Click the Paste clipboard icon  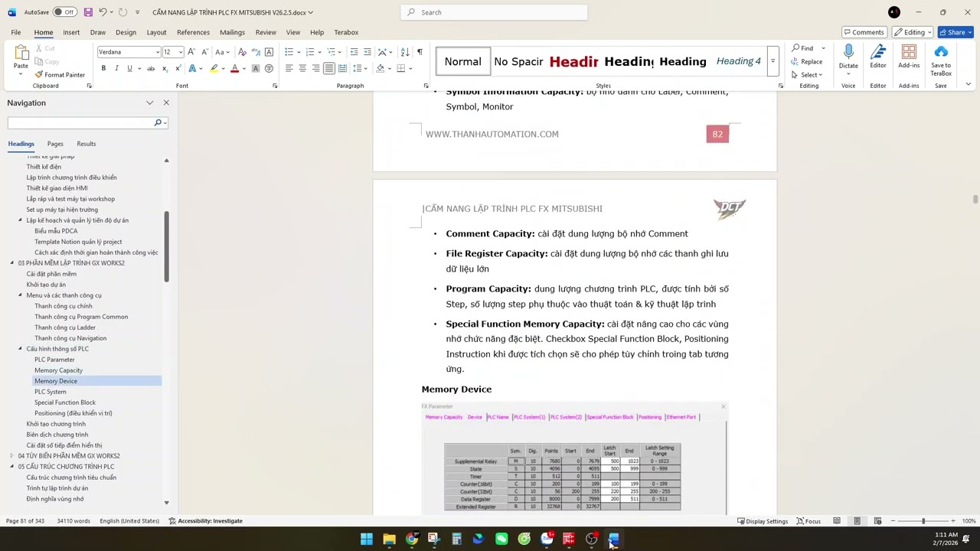tap(21, 54)
